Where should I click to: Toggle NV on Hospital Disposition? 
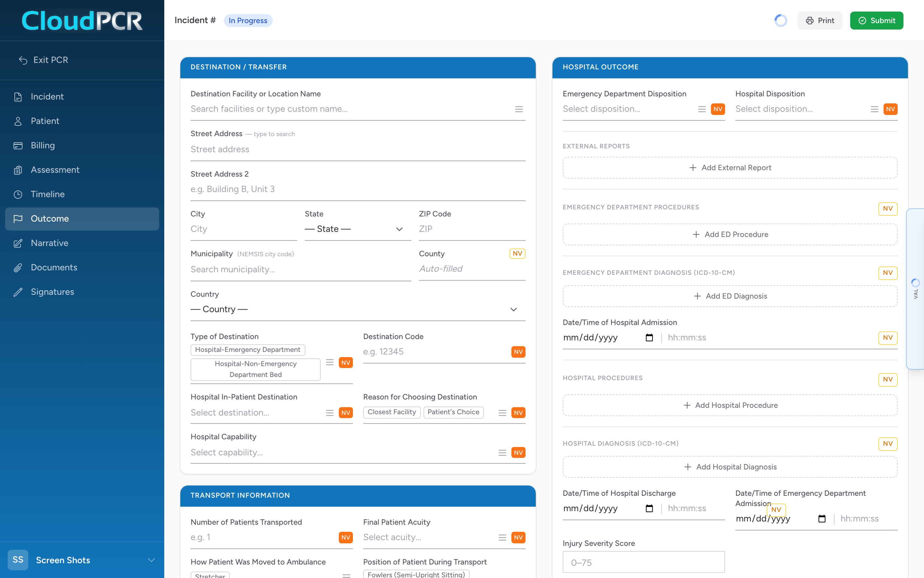point(890,109)
